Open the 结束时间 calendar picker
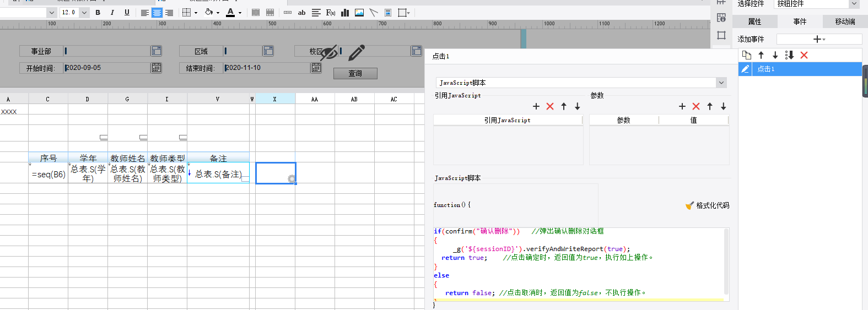868x310 pixels. [x=316, y=68]
